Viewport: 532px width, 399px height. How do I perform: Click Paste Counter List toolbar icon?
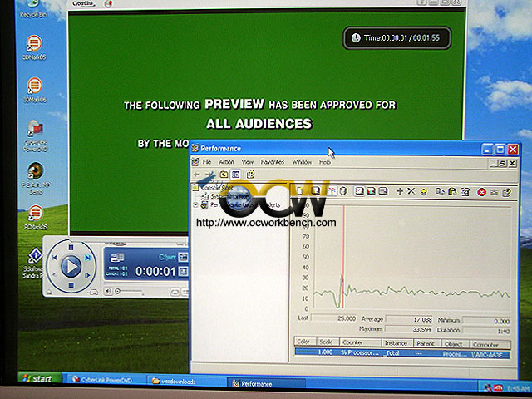(x=452, y=192)
